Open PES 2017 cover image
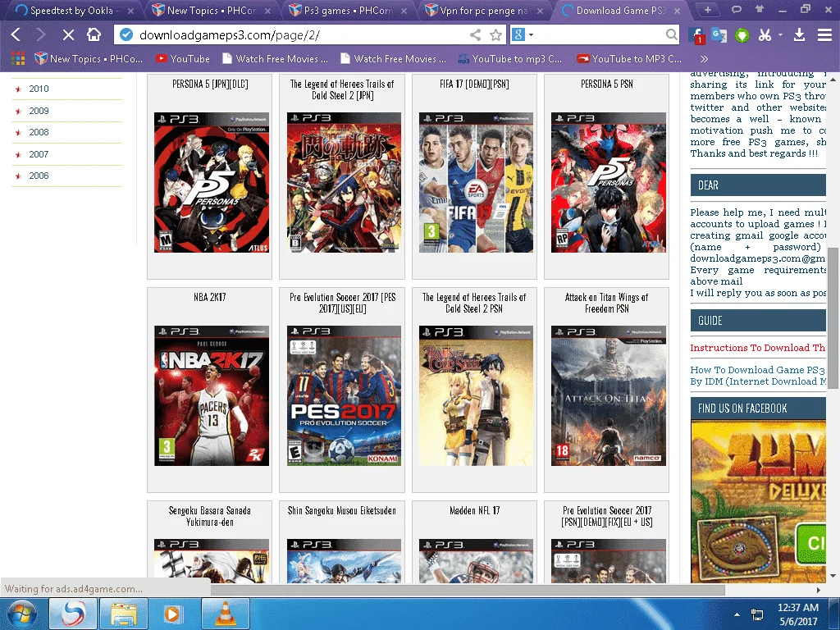Screen dimensions: 840x630 point(344,395)
